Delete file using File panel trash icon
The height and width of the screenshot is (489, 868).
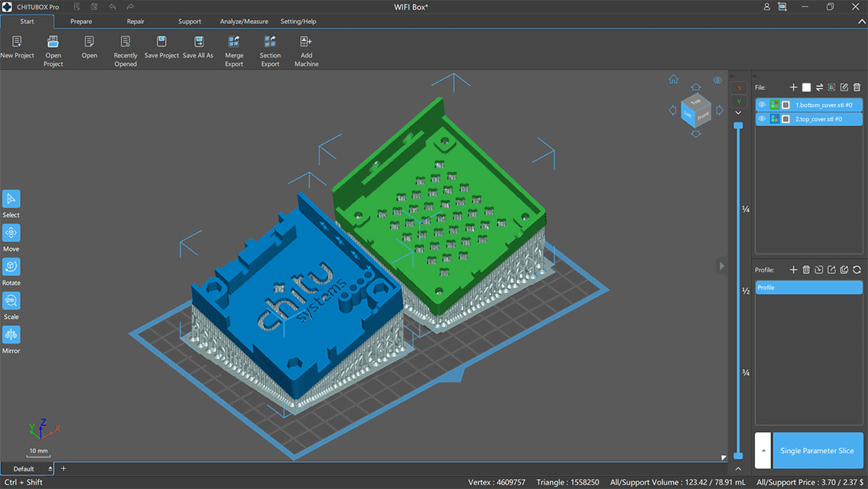tap(857, 88)
